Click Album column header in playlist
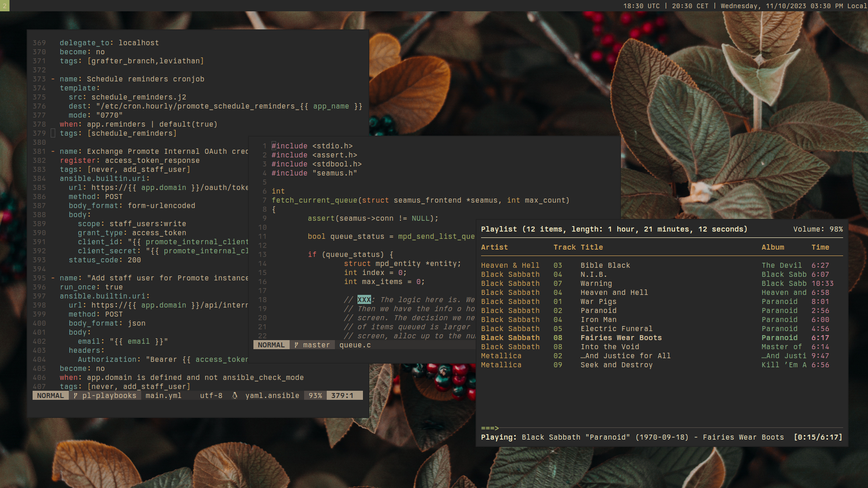This screenshot has height=488, width=868. (x=773, y=247)
